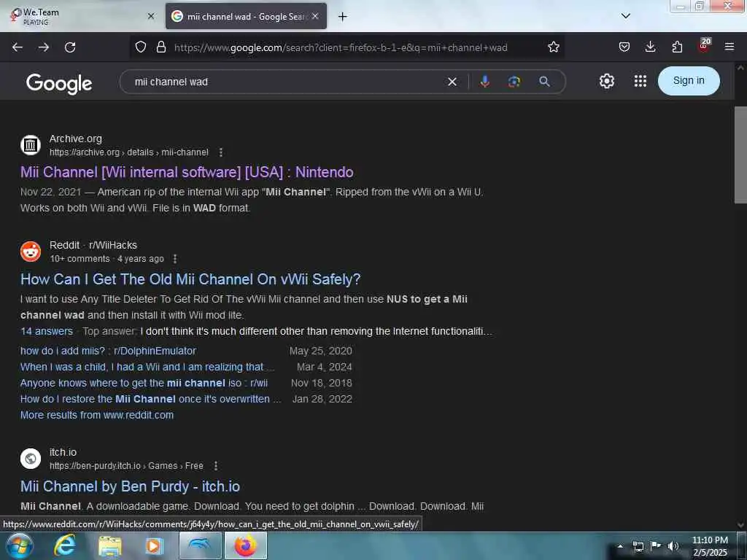This screenshot has height=560, width=747.
Task: Click the Firefox address bar URL
Action: tap(341, 47)
